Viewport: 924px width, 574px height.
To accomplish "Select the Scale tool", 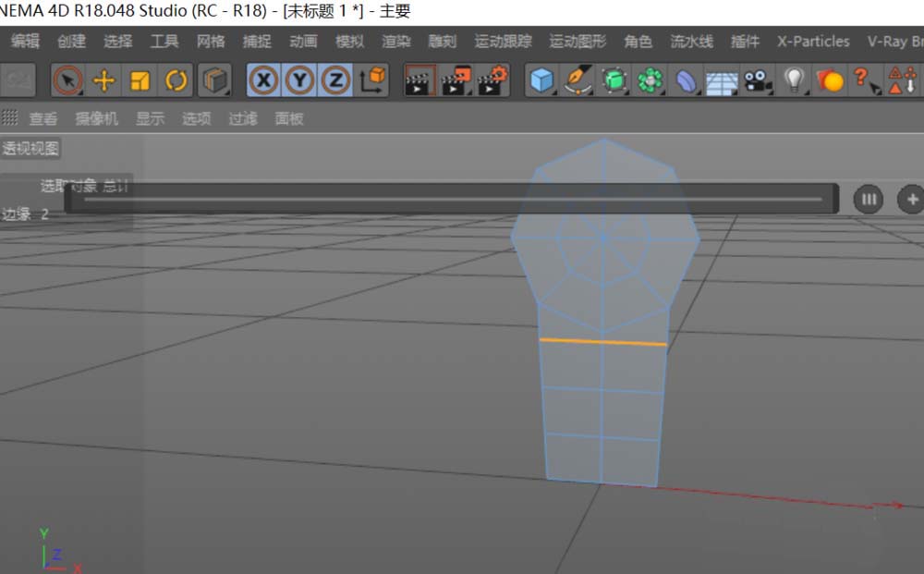I will click(139, 80).
